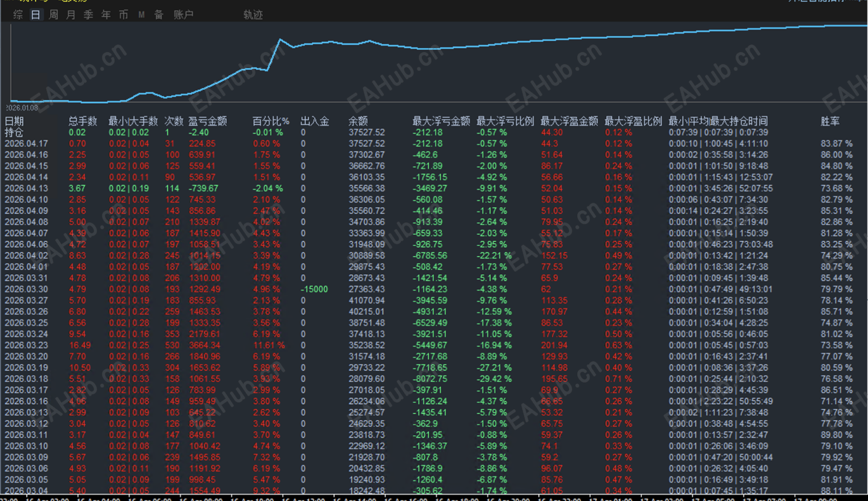Open the 年 yearly tab

pyautogui.click(x=106, y=15)
